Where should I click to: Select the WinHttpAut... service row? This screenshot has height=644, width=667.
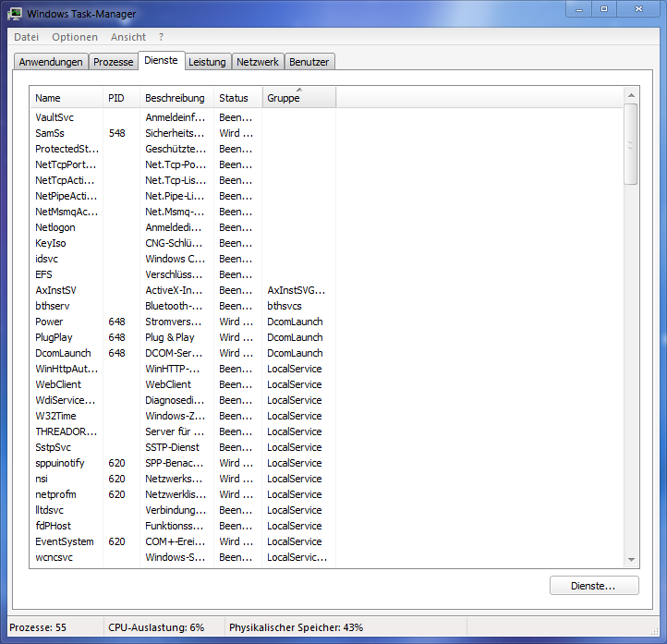[183, 370]
